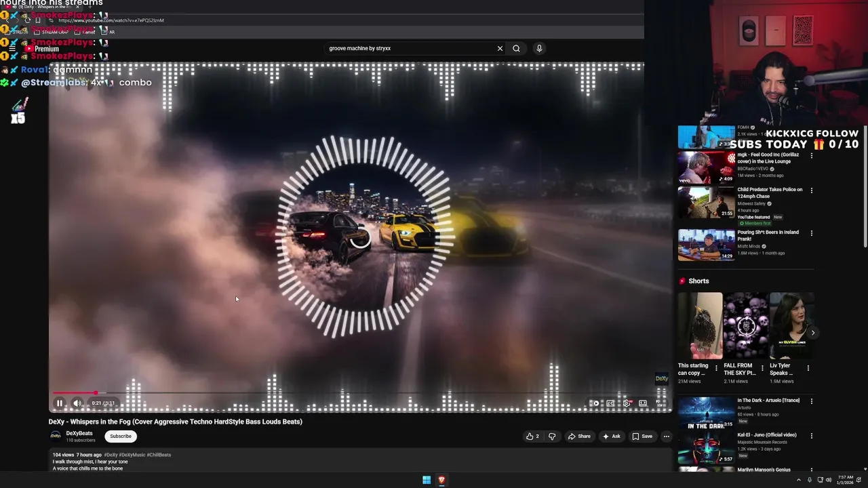Open options for Child Predator Takes Police video
Viewport: 868px width, 488px height.
point(811,190)
